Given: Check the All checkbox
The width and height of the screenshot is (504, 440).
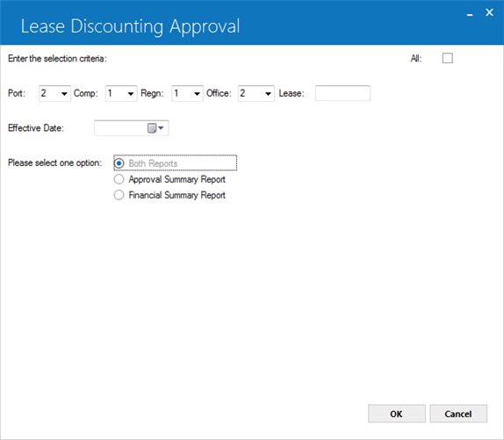Looking at the screenshot, I should click(x=448, y=58).
